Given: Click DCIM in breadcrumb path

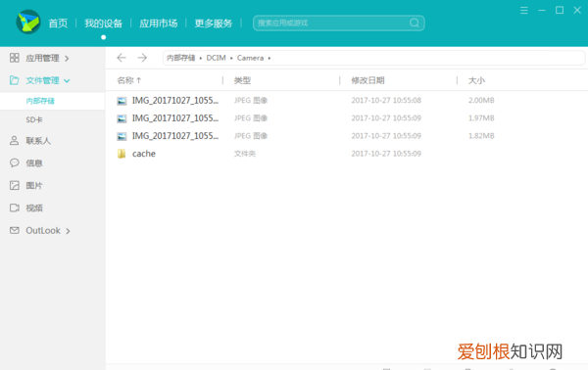Looking at the screenshot, I should pyautogui.click(x=216, y=58).
